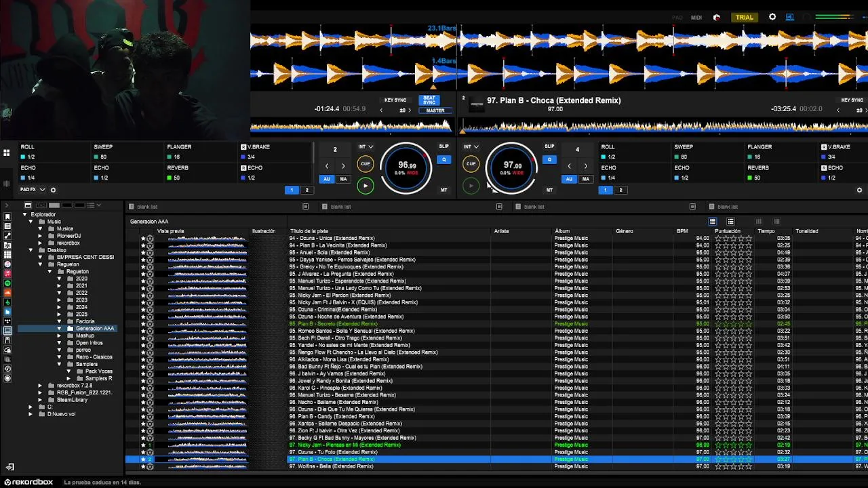Viewport: 868px width, 488px height.
Task: Open the iTunes library sidebar icon
Action: 7,264
